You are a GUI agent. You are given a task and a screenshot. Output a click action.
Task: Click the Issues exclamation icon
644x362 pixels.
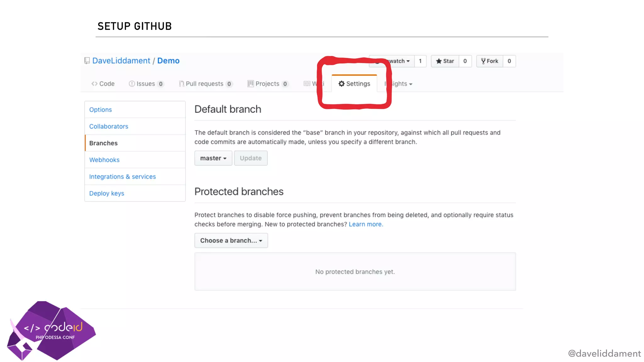tap(132, 84)
